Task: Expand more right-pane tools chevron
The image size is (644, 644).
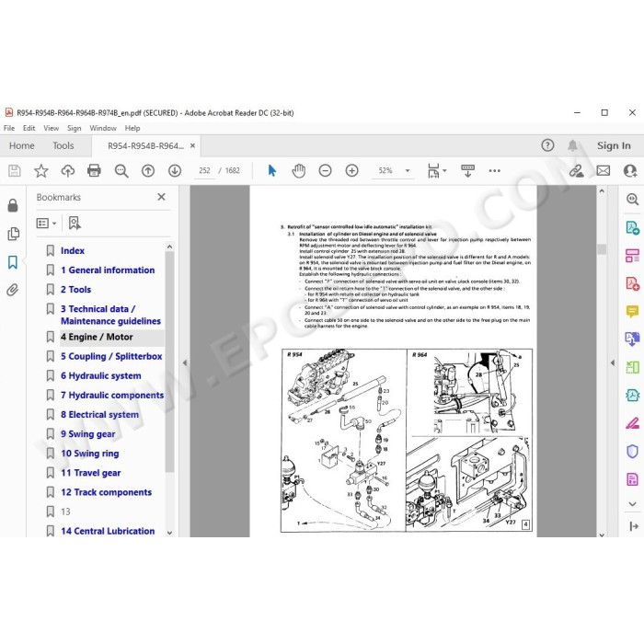Action: tap(632, 504)
